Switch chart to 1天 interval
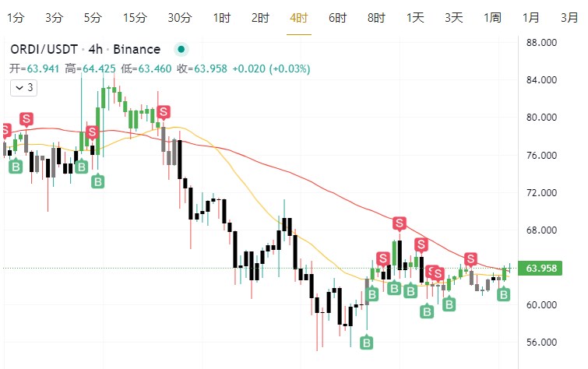Image resolution: width=588 pixels, height=369 pixels. [415, 17]
